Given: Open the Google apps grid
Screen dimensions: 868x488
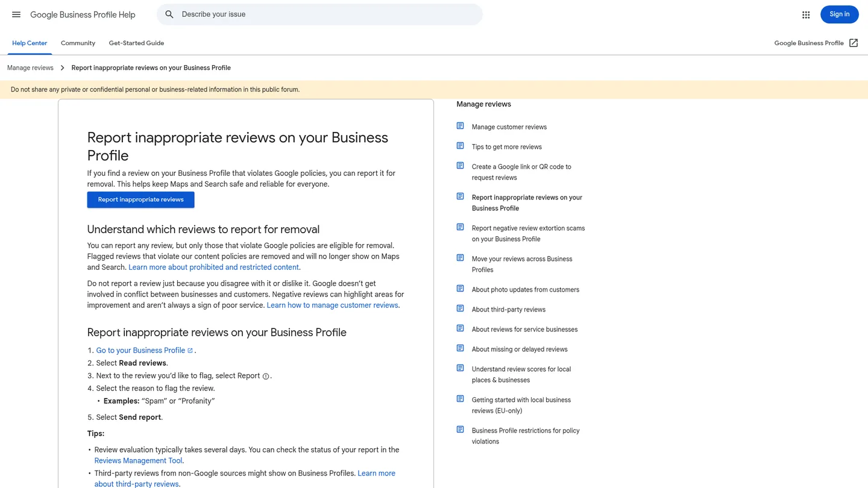Looking at the screenshot, I should tap(806, 14).
